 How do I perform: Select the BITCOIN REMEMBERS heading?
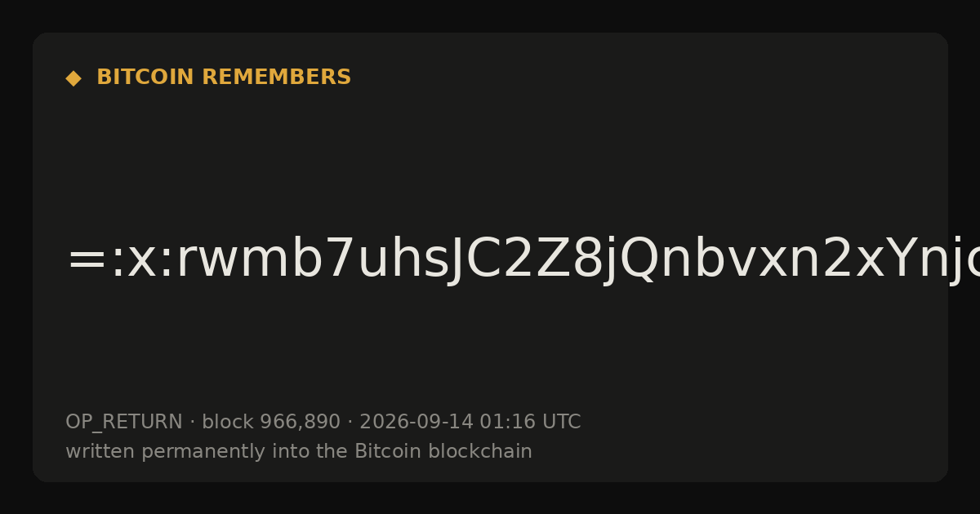coord(224,78)
